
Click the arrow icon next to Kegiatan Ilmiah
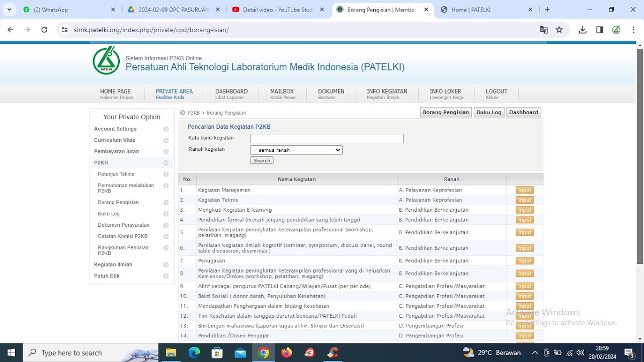[x=166, y=265]
